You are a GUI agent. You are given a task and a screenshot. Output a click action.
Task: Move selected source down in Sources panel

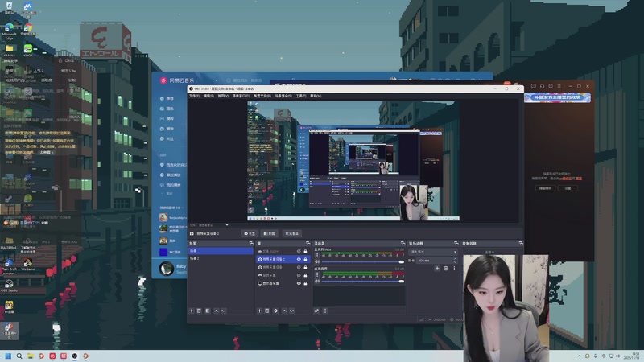click(x=292, y=311)
